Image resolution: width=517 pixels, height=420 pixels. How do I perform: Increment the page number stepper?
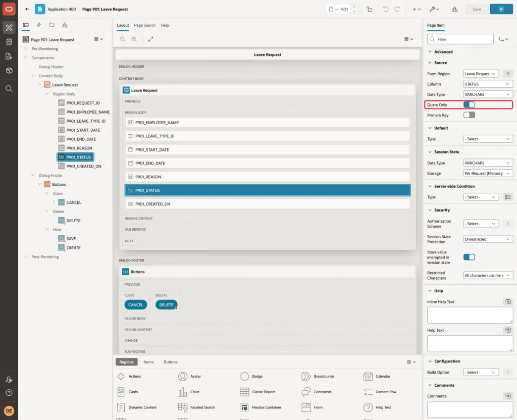tap(354, 7)
